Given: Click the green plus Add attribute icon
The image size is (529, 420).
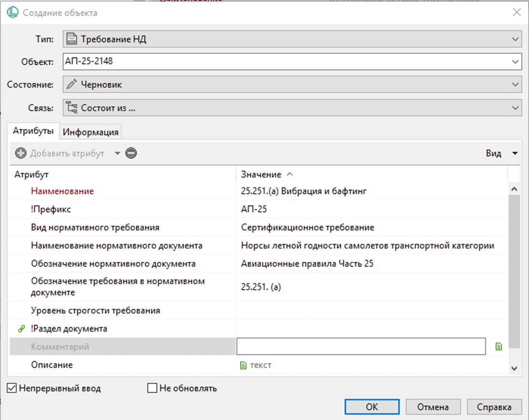Looking at the screenshot, I should (21, 154).
